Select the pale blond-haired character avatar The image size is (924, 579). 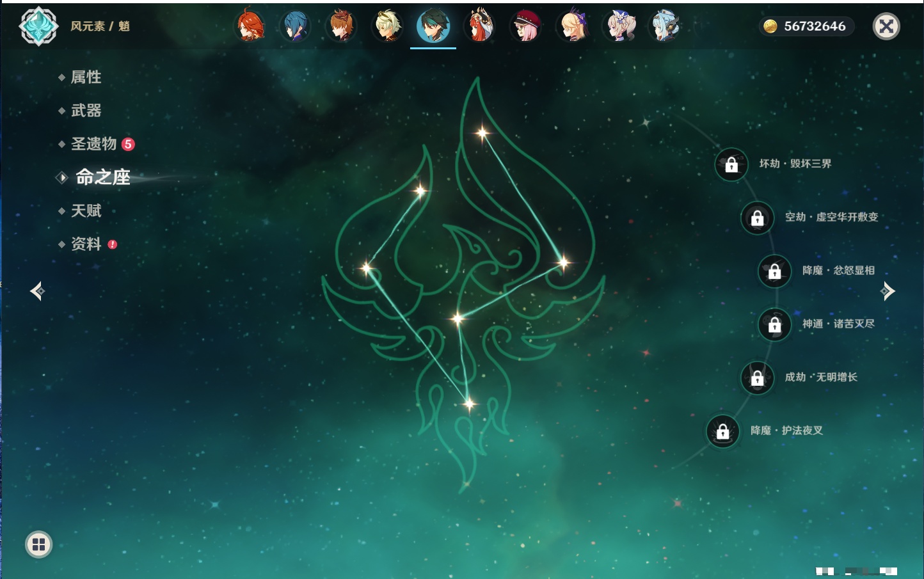[388, 26]
